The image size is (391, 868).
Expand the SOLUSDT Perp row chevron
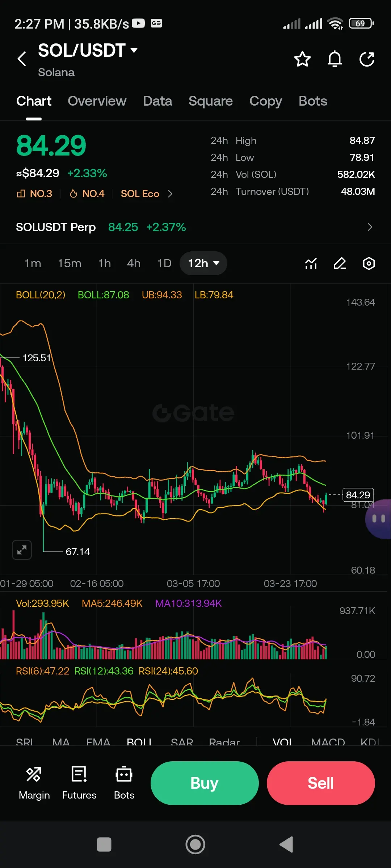pos(370,227)
